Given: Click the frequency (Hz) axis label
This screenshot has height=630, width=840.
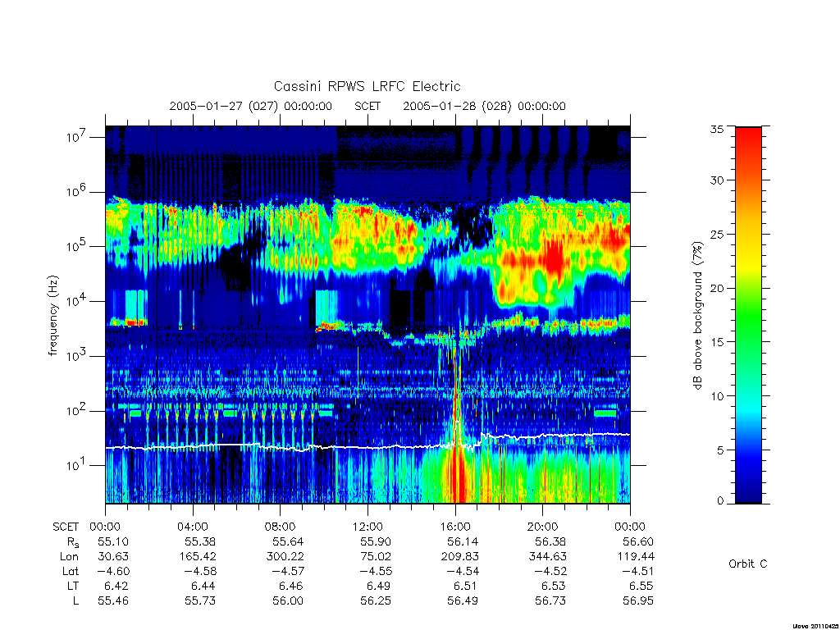Looking at the screenshot, I should (53, 316).
